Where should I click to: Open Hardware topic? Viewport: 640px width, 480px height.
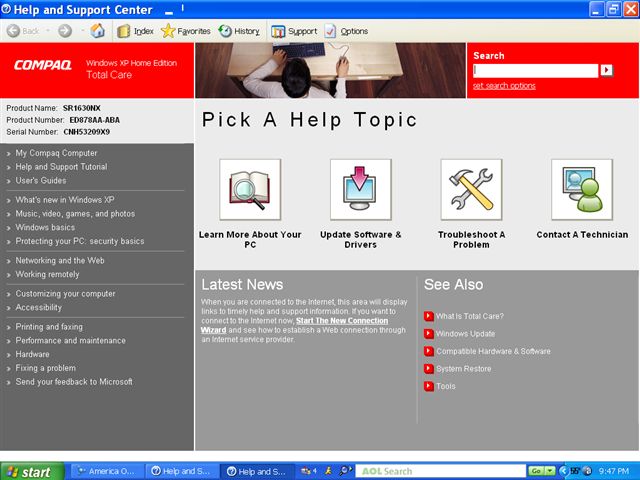(x=33, y=354)
